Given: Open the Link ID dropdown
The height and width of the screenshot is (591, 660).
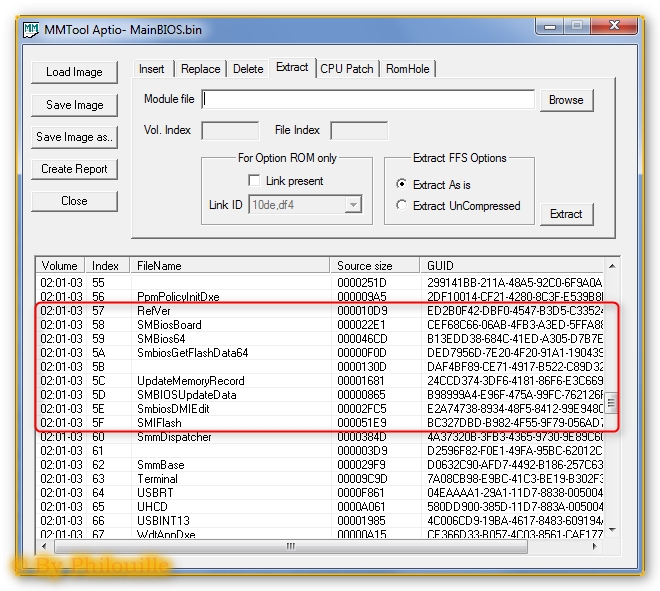Looking at the screenshot, I should (352, 205).
